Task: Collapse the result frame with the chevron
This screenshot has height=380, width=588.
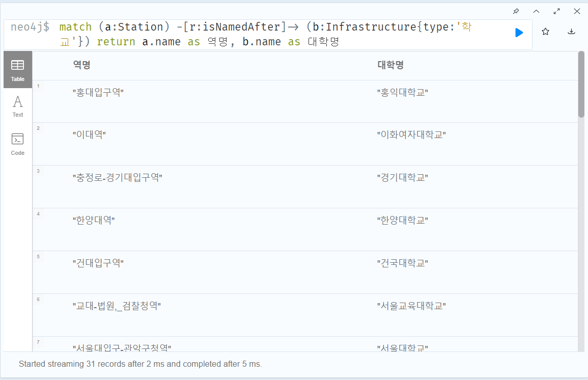Action: (x=536, y=11)
